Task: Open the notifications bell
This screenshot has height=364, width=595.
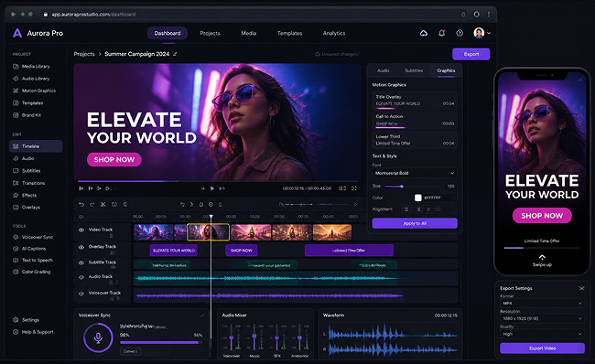Action: point(442,33)
